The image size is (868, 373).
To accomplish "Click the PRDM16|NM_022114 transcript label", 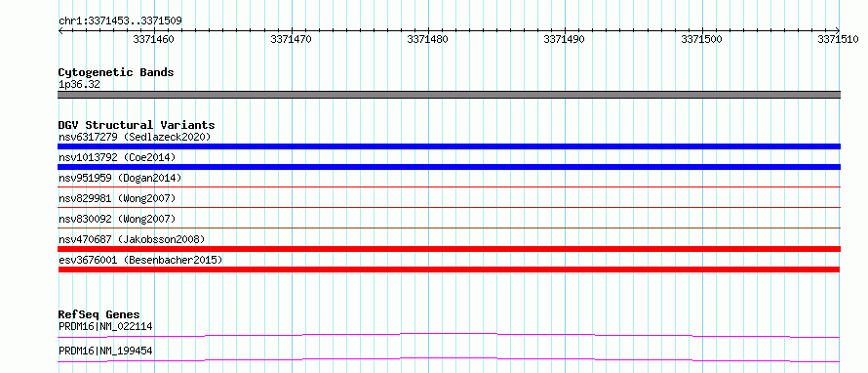I will [105, 326].
